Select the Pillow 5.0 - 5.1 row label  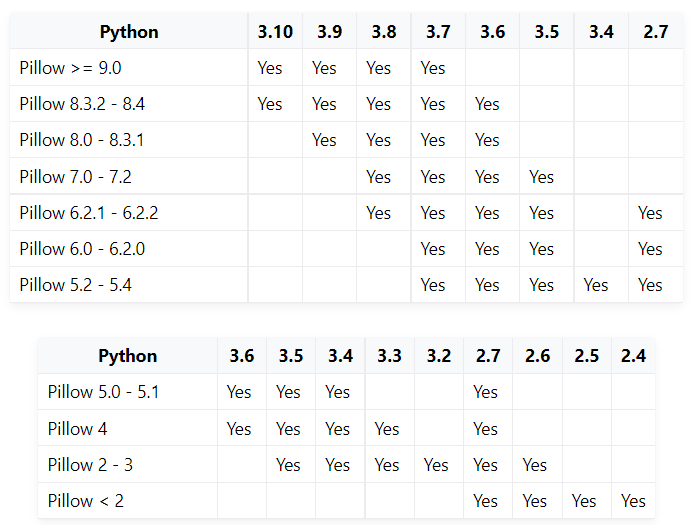point(103,392)
